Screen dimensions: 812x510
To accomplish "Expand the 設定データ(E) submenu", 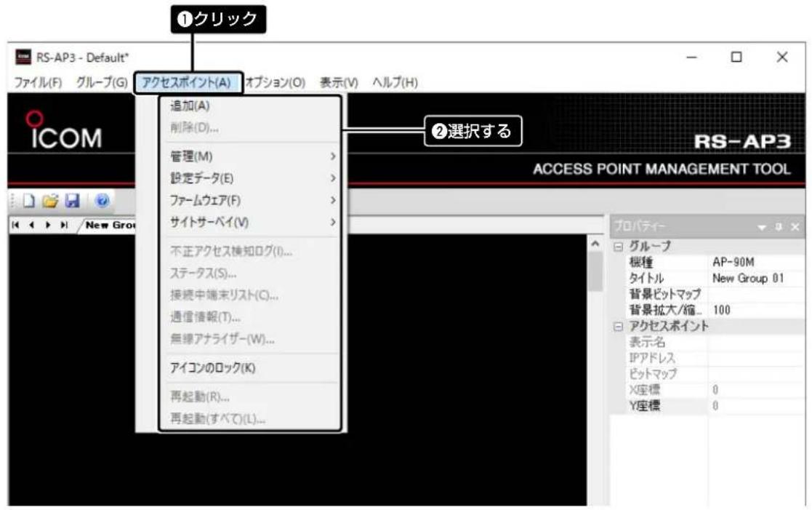I will pos(253,178).
